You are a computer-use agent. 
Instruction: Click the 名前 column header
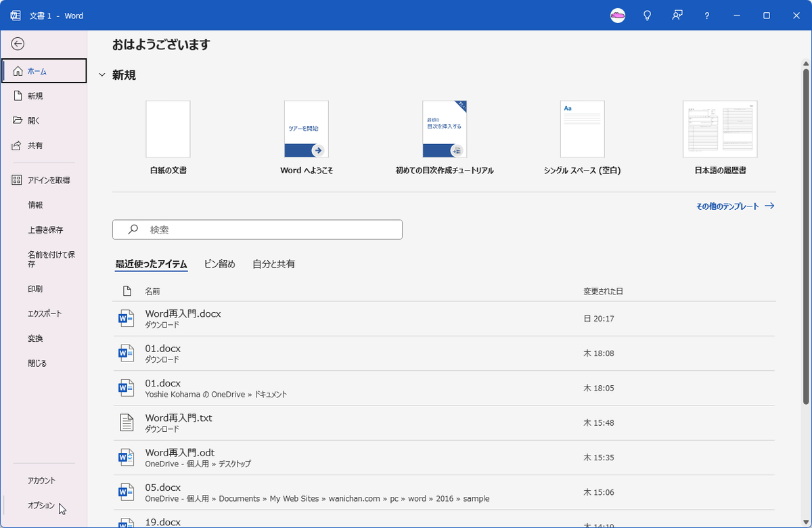tap(152, 291)
